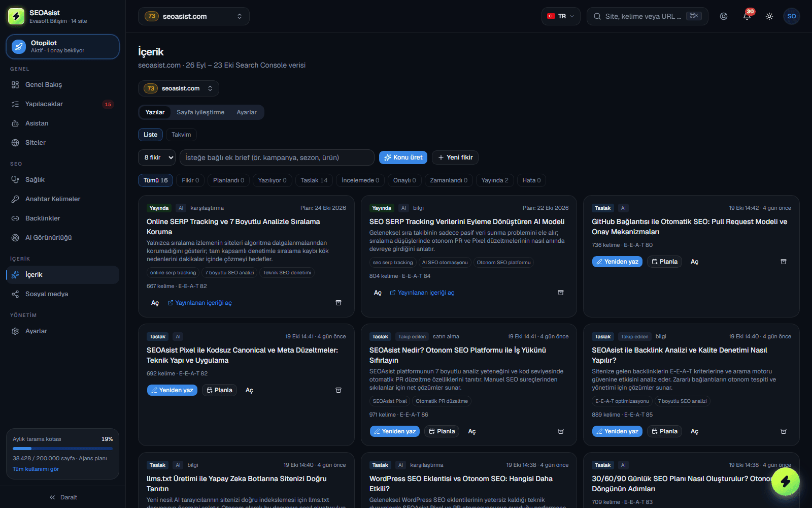This screenshot has width=812, height=508.
Task: Archive the GitHub Bağlantısı card
Action: tap(784, 262)
